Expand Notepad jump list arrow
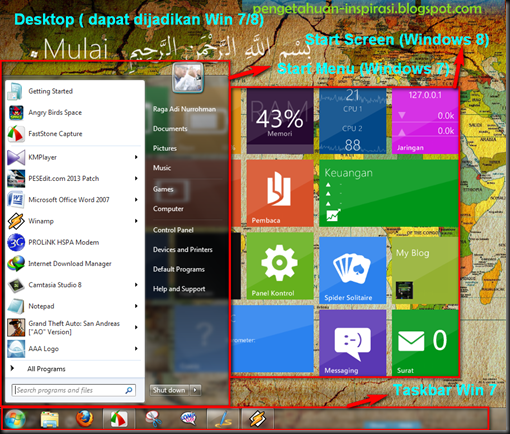This screenshot has width=510, height=434. pos(136,306)
